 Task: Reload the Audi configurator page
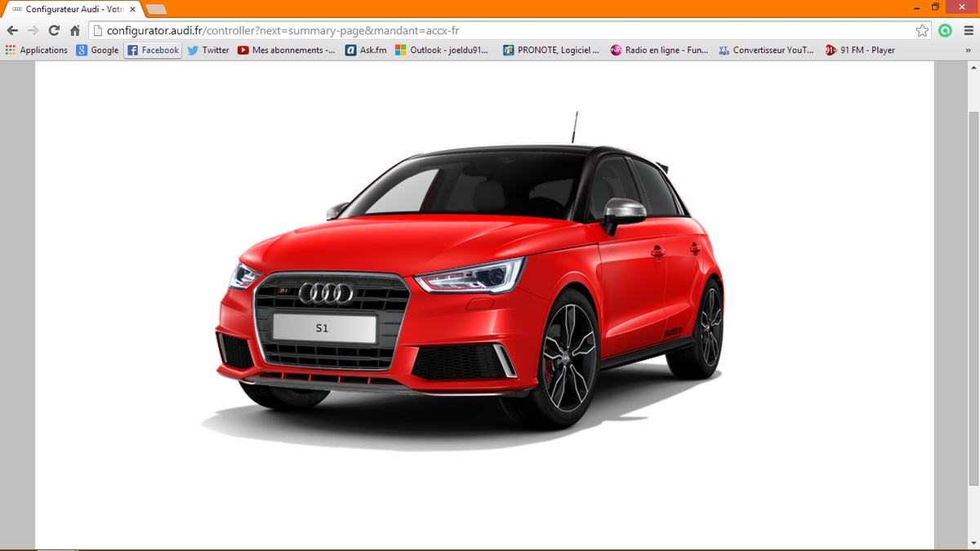pyautogui.click(x=54, y=30)
